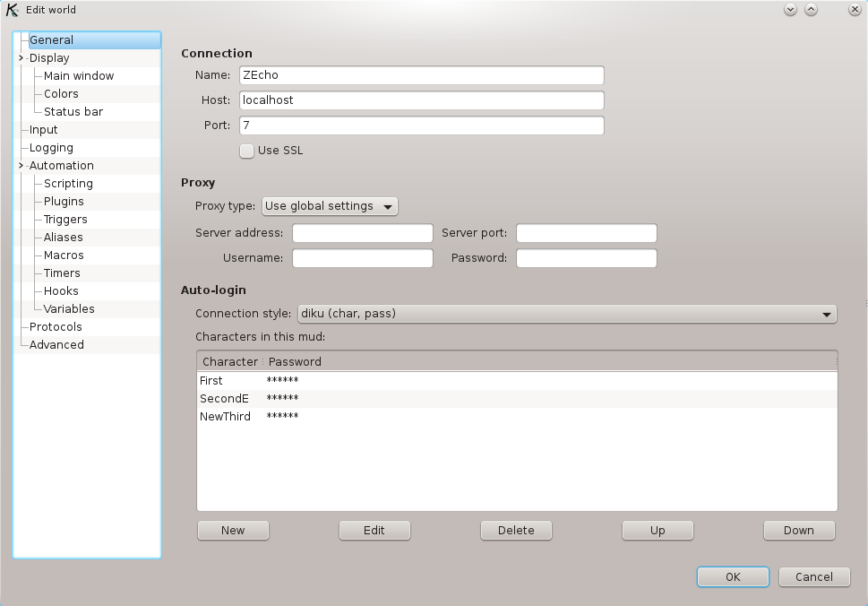
Task: Open the Colors settings page
Action: click(x=60, y=93)
